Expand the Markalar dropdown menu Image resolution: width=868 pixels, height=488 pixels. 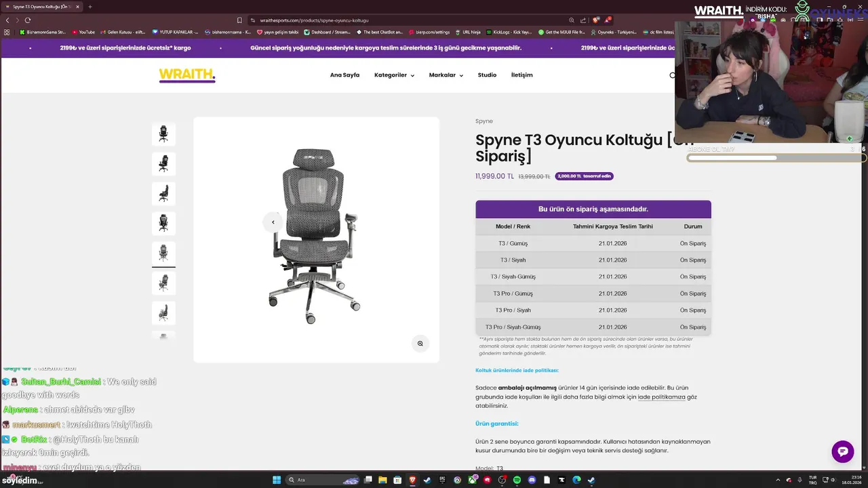pyautogui.click(x=446, y=75)
